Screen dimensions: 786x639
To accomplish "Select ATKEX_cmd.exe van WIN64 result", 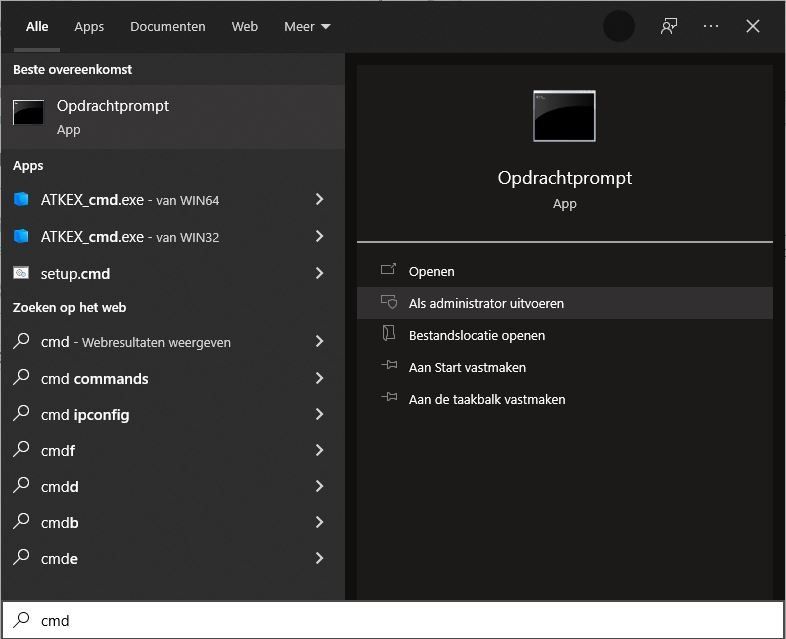I will click(173, 199).
